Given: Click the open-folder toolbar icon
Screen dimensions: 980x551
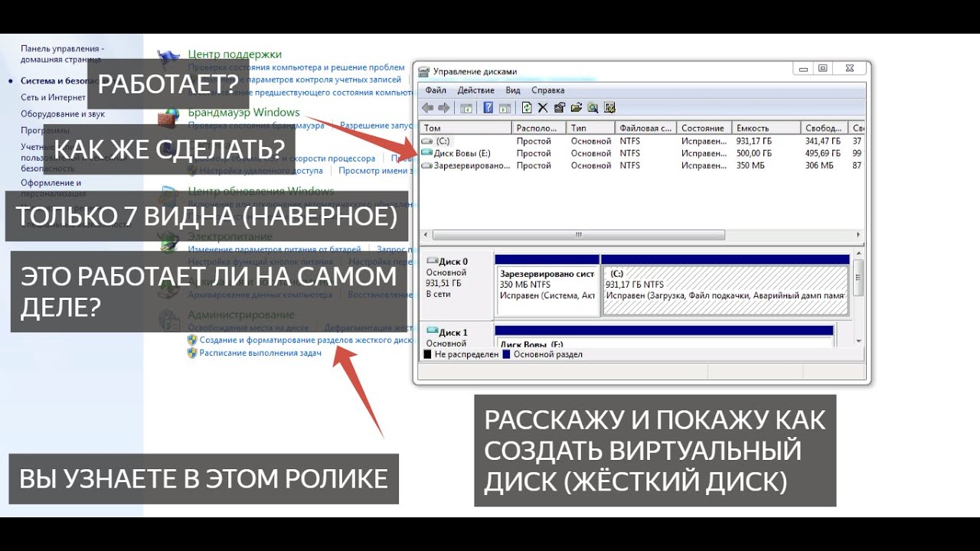Looking at the screenshot, I should 577,108.
